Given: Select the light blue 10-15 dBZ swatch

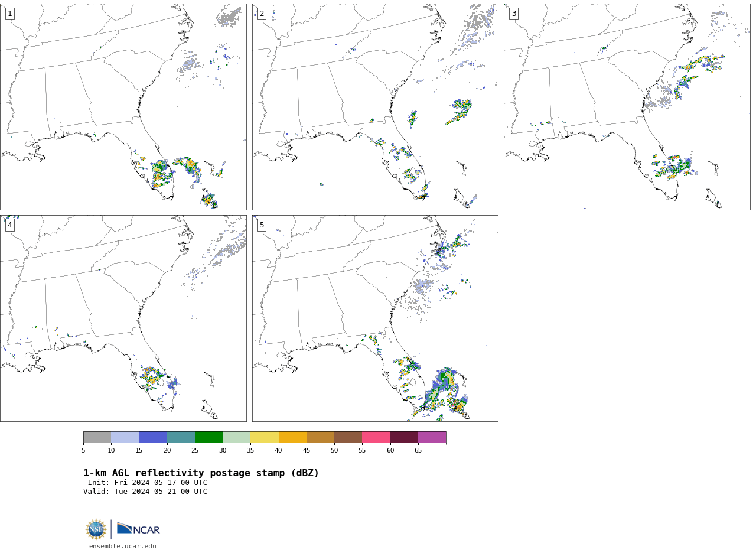Looking at the screenshot, I should [125, 437].
